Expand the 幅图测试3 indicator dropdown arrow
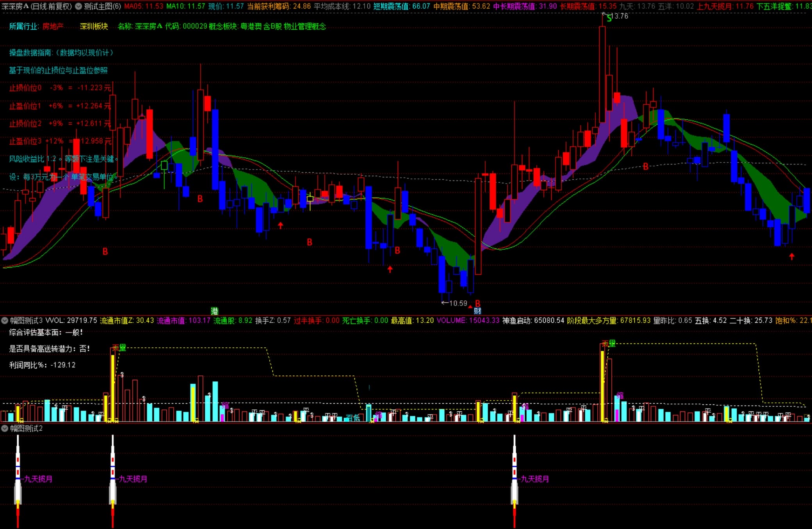Image resolution: width=812 pixels, height=529 pixels. pyautogui.click(x=5, y=321)
